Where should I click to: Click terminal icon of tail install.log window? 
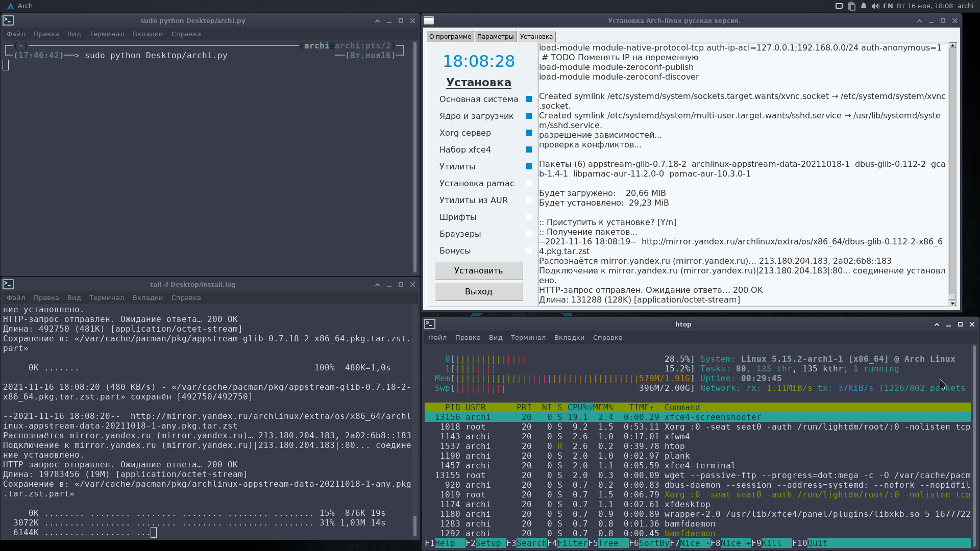pos(8,284)
